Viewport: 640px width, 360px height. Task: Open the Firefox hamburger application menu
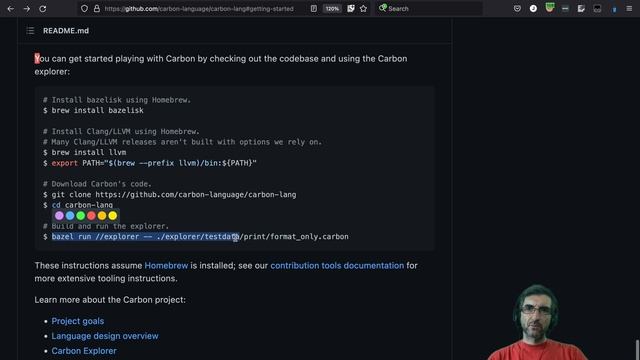click(x=629, y=9)
